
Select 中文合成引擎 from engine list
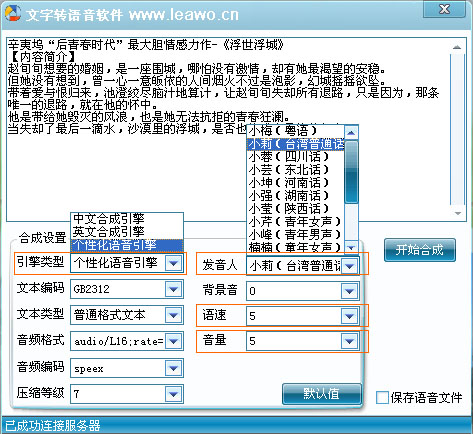point(127,219)
